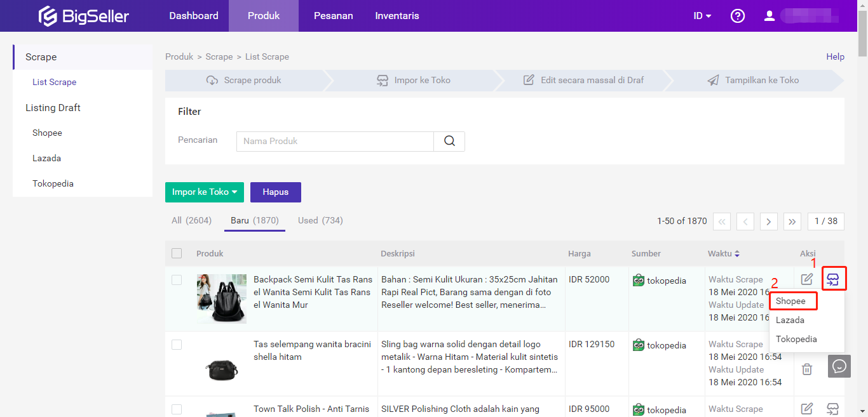Switch to Baru (1870) tab
The image size is (868, 417).
point(255,220)
